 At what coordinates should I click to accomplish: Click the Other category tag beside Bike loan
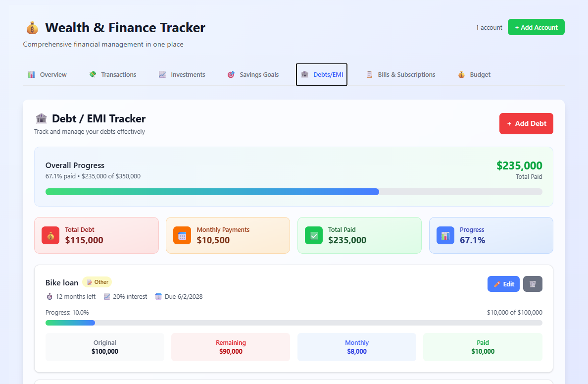(x=97, y=281)
